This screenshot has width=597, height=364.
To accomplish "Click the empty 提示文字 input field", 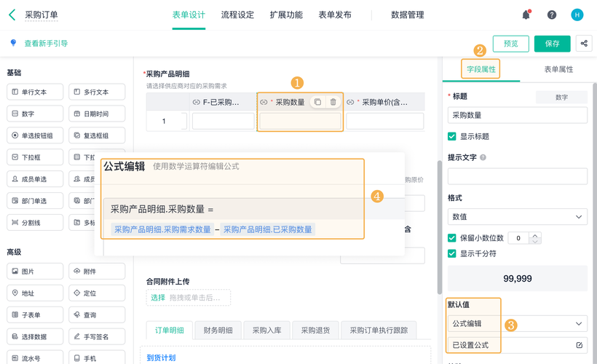I will tap(518, 176).
